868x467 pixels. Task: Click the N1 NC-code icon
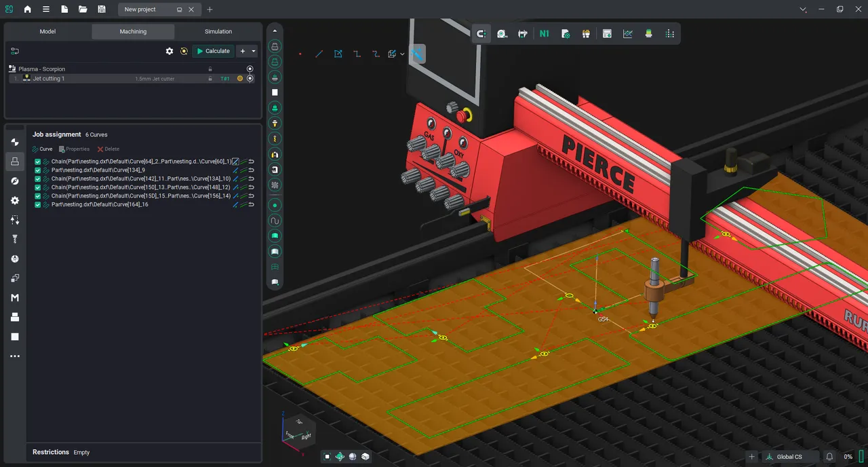tap(544, 33)
